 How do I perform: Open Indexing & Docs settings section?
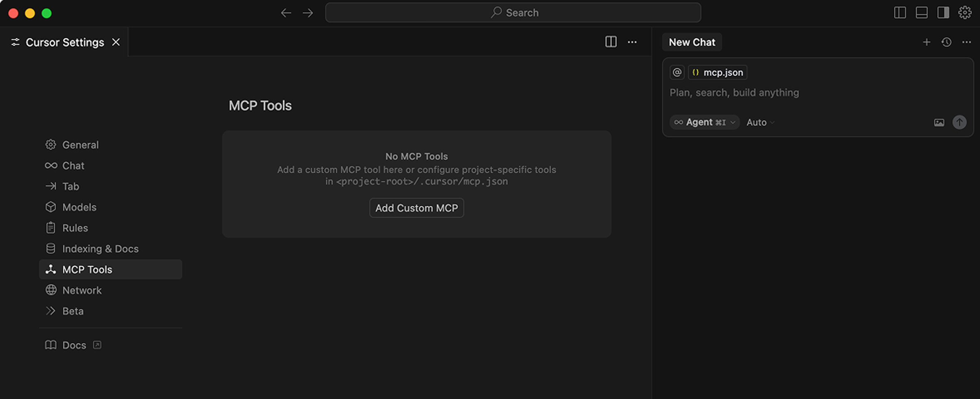110,249
